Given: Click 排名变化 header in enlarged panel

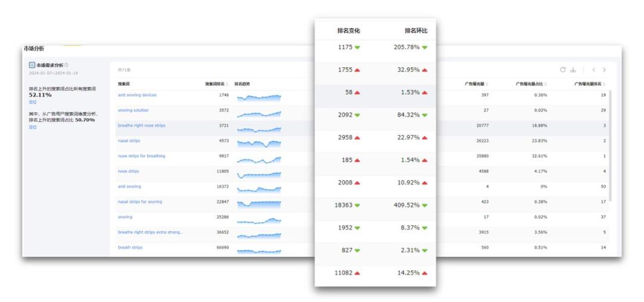Looking at the screenshot, I should pos(349,31).
